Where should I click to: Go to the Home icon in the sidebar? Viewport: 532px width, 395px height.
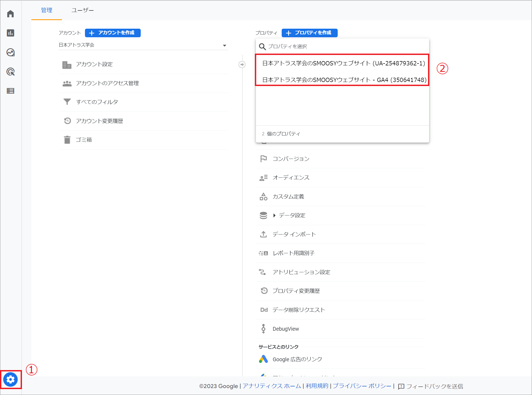pyautogui.click(x=10, y=14)
